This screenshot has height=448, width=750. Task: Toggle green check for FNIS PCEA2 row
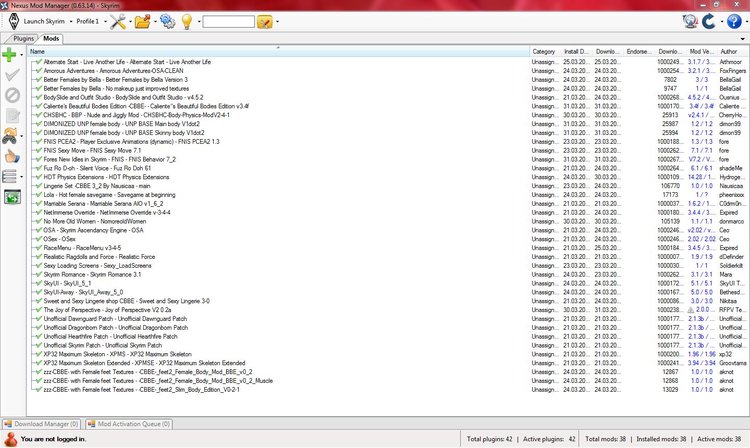pos(39,142)
